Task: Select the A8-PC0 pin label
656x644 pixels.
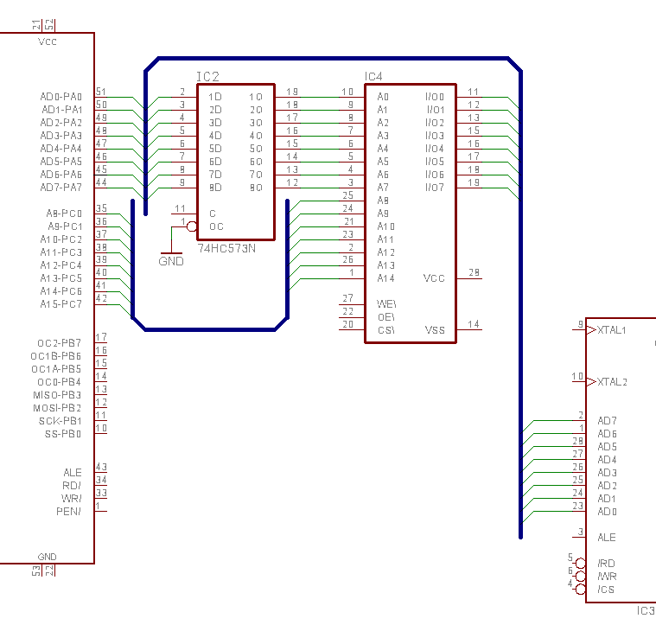Action: pos(64,214)
